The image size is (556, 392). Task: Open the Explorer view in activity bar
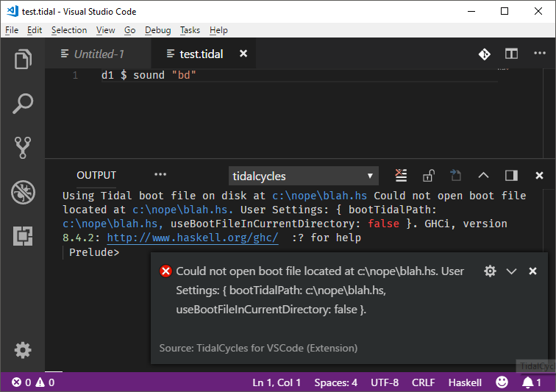click(x=23, y=59)
